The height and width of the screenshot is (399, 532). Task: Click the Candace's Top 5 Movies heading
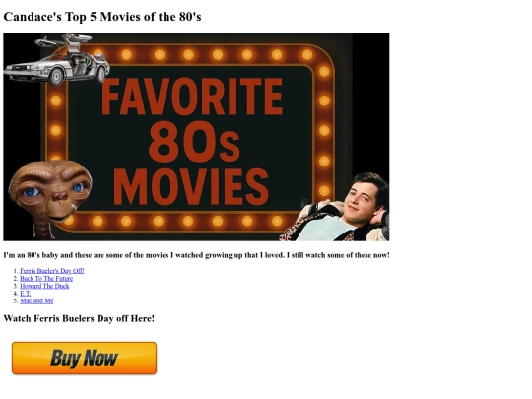102,17
